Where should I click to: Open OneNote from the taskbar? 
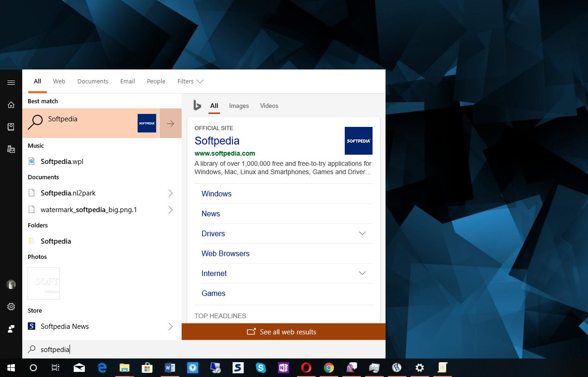(284, 368)
